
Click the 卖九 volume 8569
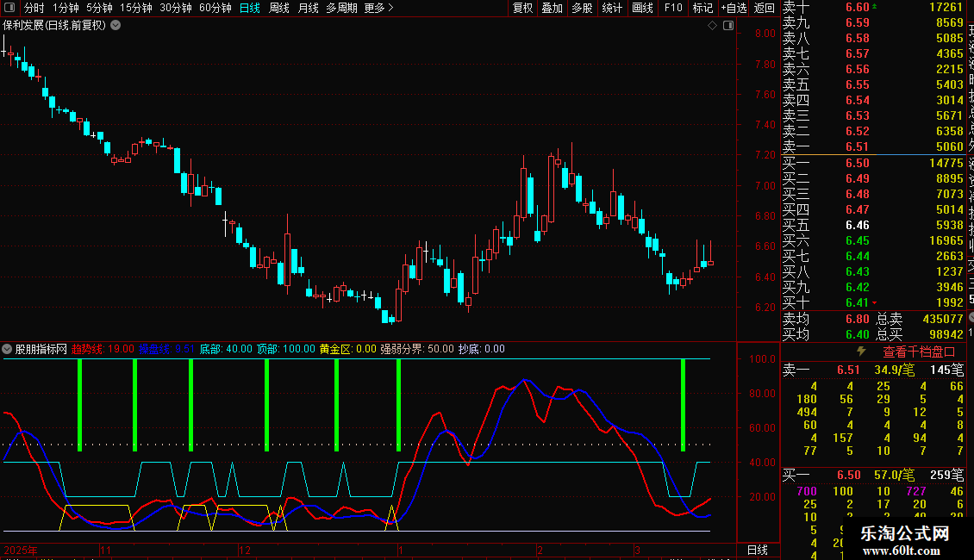[x=950, y=22]
